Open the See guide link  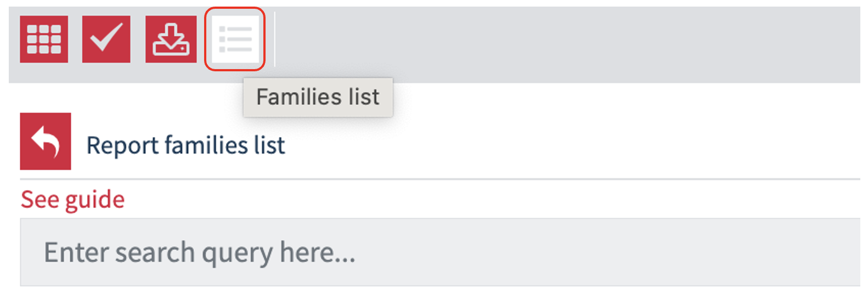click(72, 200)
